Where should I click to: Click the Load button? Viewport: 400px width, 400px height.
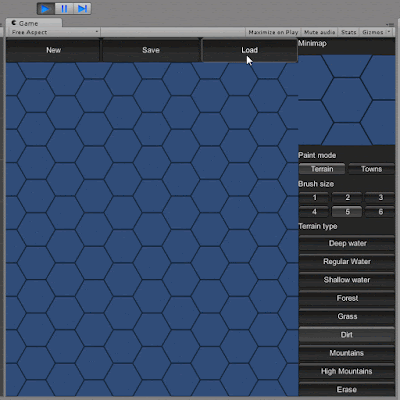pos(249,50)
